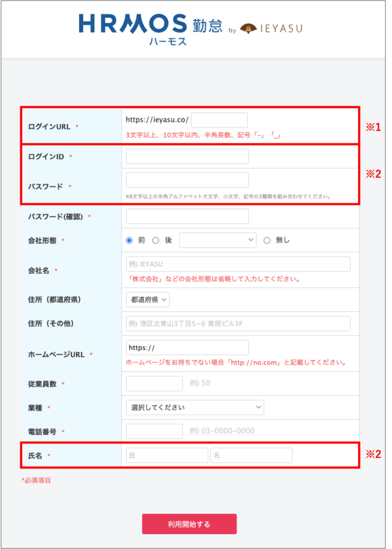The image size is (392, 549).
Task: Select the 後 radio button
Action: click(x=156, y=240)
